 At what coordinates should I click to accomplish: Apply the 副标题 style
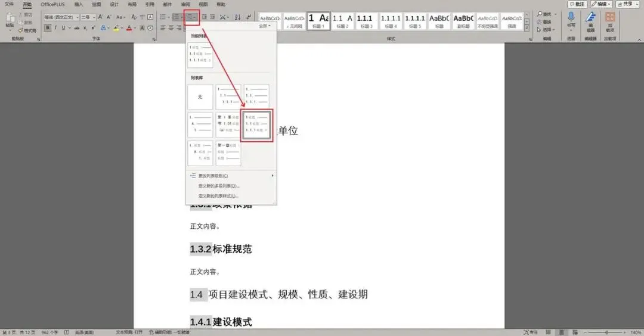[463, 21]
